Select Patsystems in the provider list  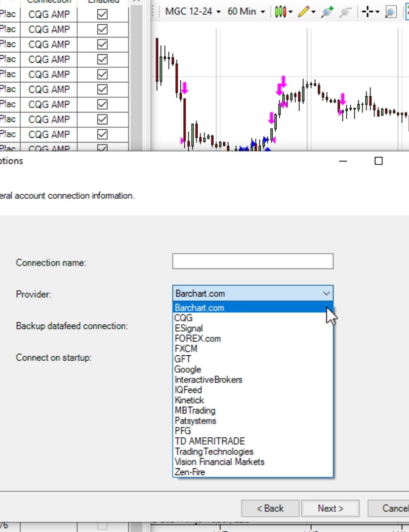click(x=253, y=420)
